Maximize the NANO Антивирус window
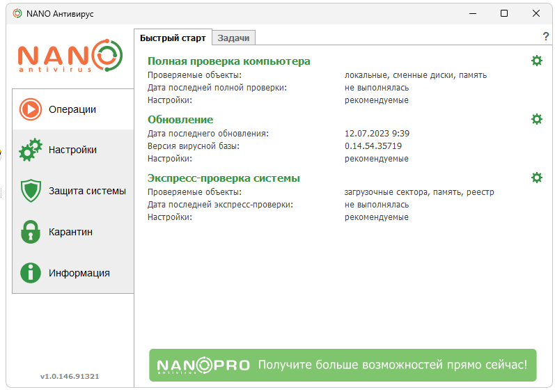Image resolution: width=555 pixels, height=392 pixels. coord(504,13)
